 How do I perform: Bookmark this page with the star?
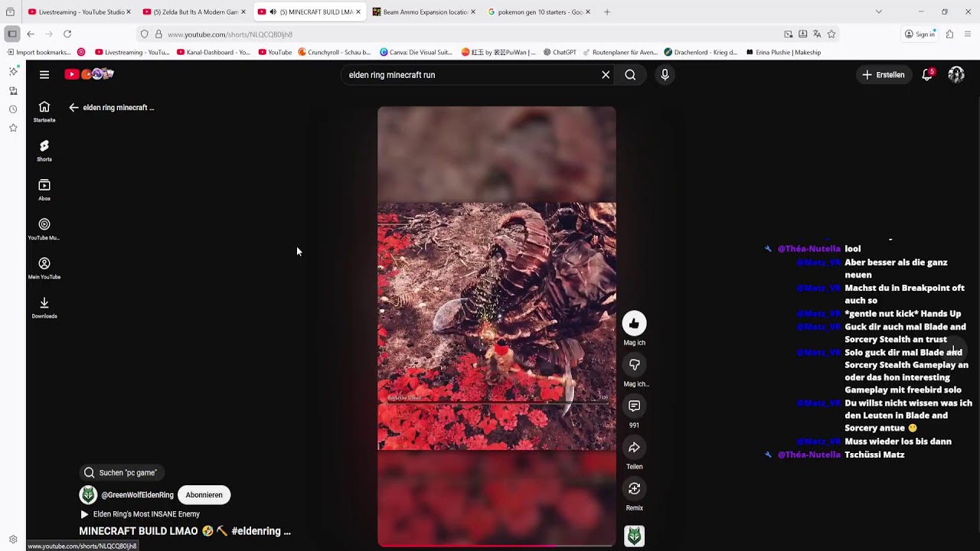click(x=831, y=34)
